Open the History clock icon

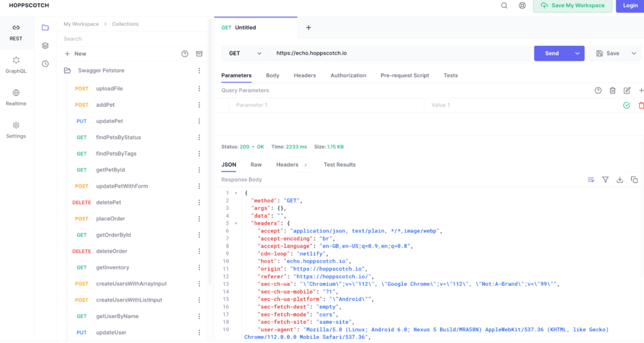tap(45, 64)
